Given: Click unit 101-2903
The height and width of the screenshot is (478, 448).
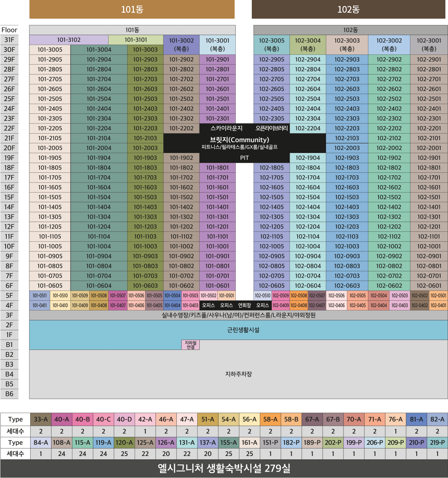Looking at the screenshot, I should [145, 59].
